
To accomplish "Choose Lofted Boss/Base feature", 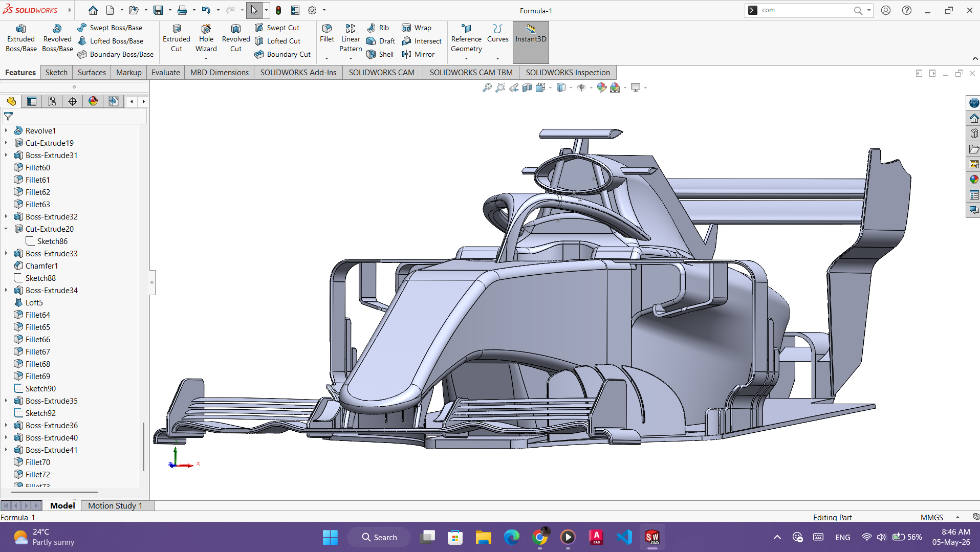I will (111, 41).
